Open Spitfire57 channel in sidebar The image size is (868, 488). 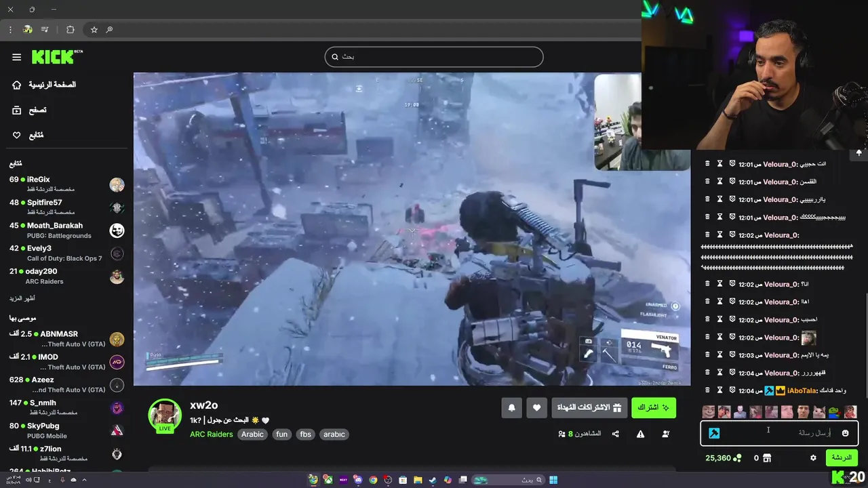coord(66,207)
